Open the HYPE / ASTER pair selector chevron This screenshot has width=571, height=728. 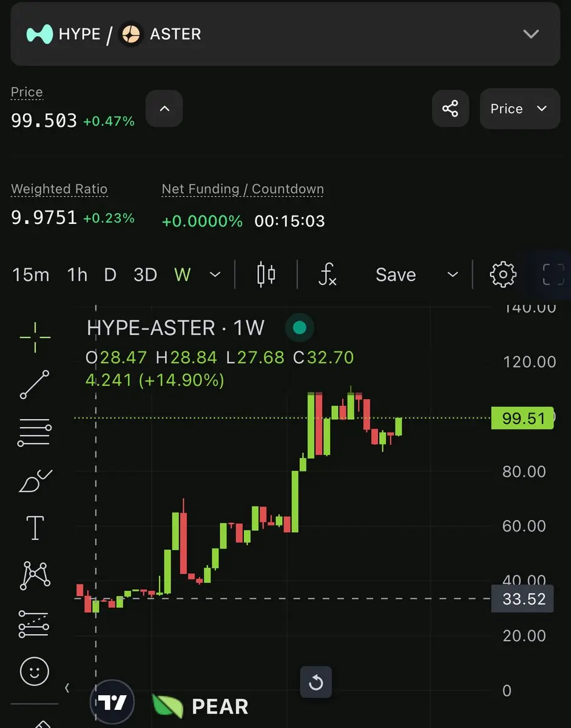coord(531,34)
